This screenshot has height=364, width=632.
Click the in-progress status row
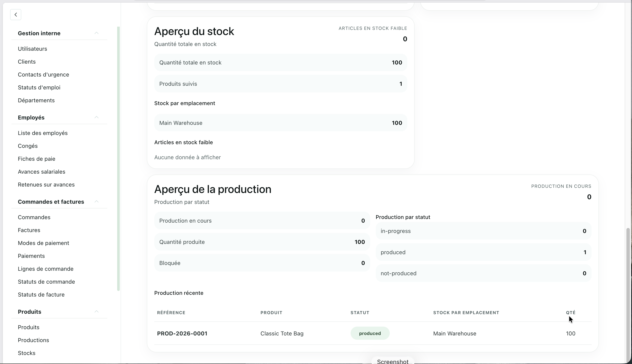point(483,231)
